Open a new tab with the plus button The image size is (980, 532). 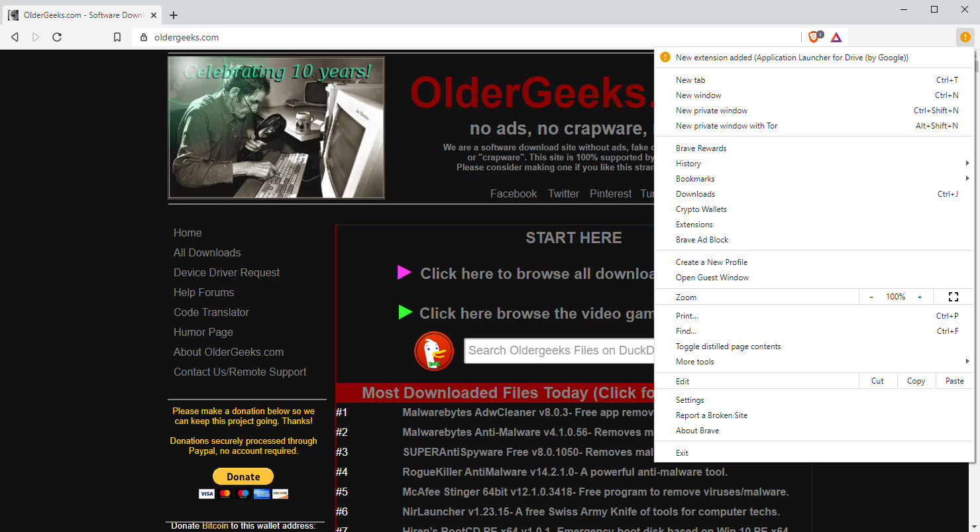[174, 15]
